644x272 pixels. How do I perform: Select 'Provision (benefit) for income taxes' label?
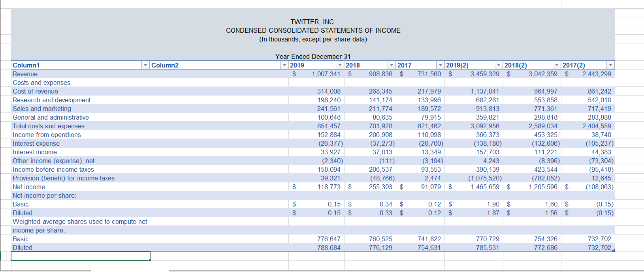(64, 178)
